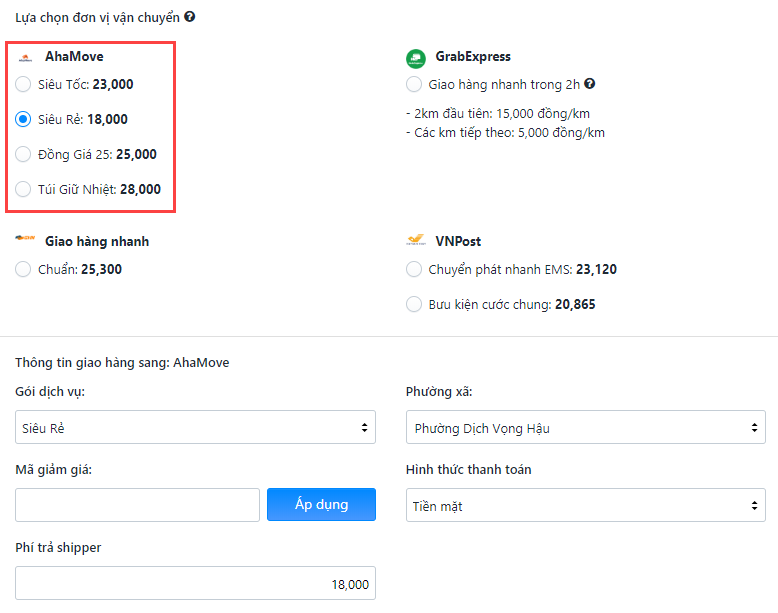The image size is (778, 613).
Task: Click the Giao hàng nhanh carrier logo
Action: point(25,238)
